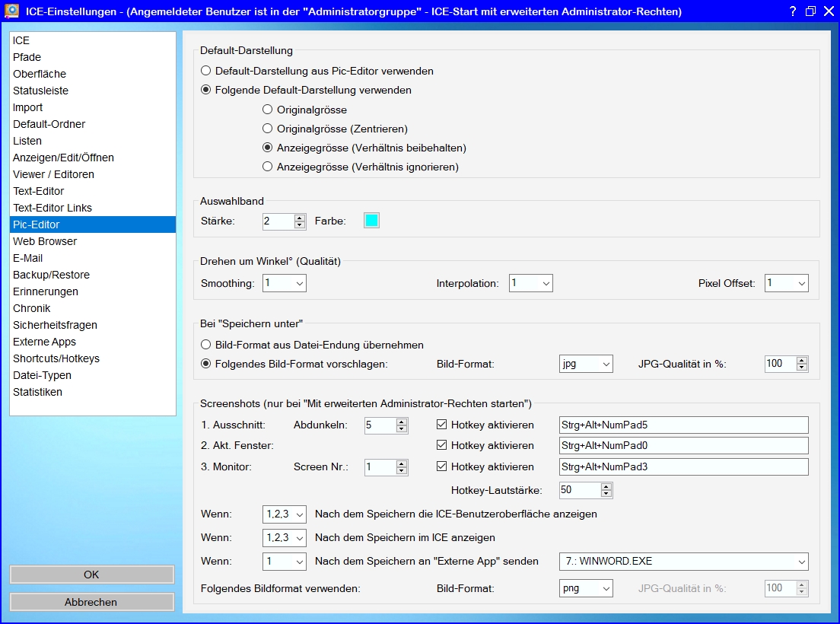The width and height of the screenshot is (840, 624).
Task: Click the Hotkey-Lautstärke spinner field
Action: 586,490
